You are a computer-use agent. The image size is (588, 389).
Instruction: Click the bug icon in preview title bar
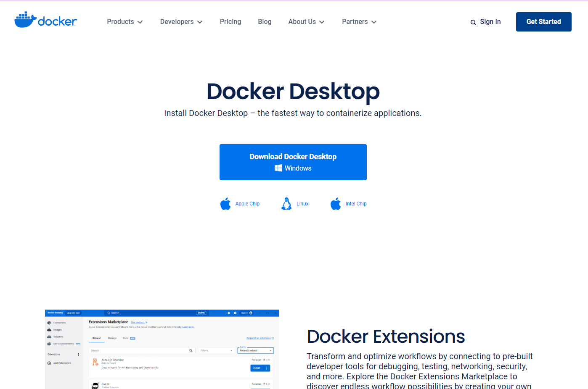pyautogui.click(x=229, y=313)
